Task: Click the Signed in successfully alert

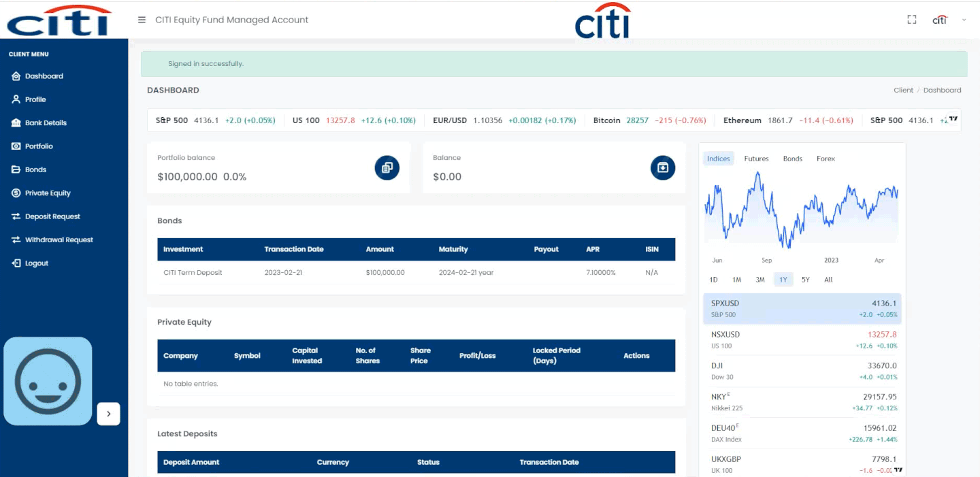Action: (x=554, y=63)
